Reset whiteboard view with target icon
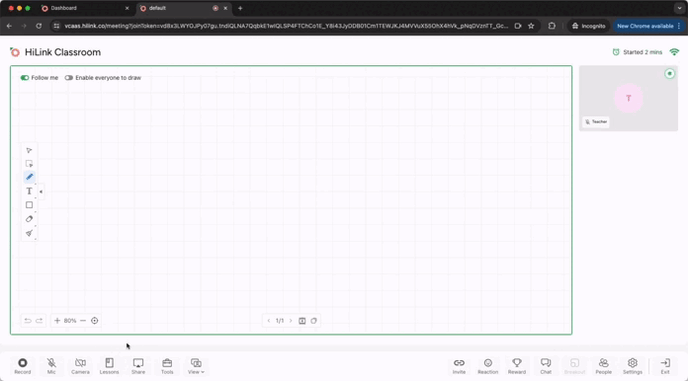The width and height of the screenshot is (688, 381). tap(94, 321)
